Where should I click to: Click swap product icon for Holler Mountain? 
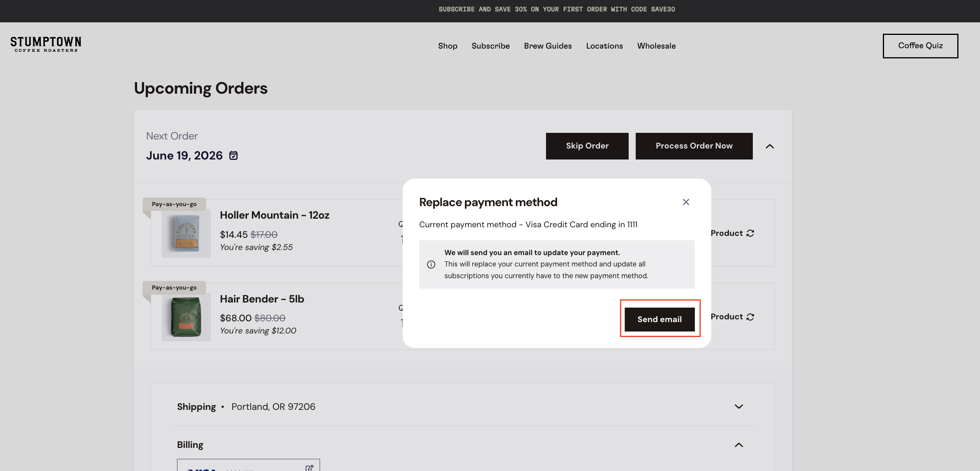click(750, 233)
